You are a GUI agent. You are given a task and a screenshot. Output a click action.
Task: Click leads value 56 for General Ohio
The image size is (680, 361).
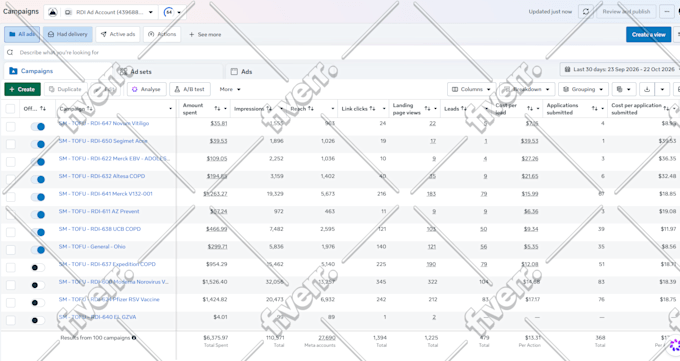[x=484, y=246]
